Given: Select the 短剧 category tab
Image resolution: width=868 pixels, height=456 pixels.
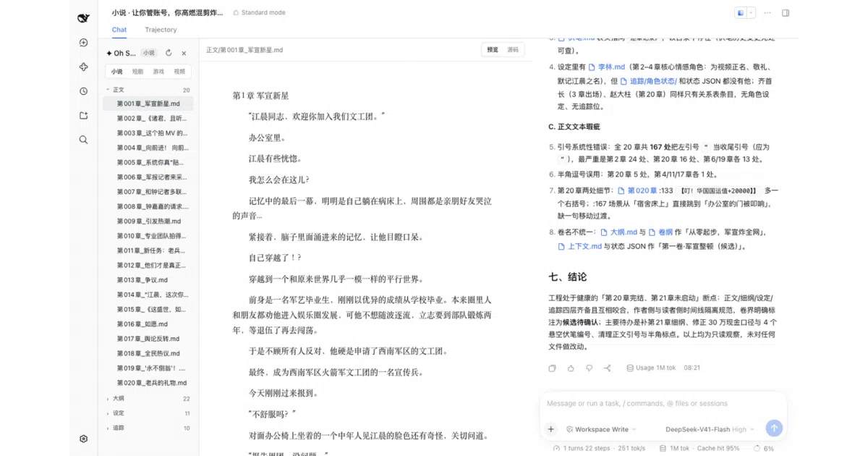Looking at the screenshot, I should click(x=137, y=72).
